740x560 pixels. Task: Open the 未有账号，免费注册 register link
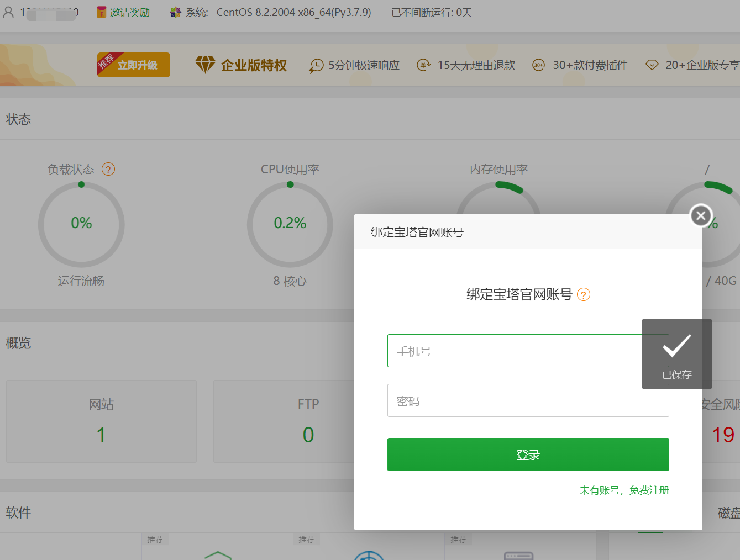[624, 490]
